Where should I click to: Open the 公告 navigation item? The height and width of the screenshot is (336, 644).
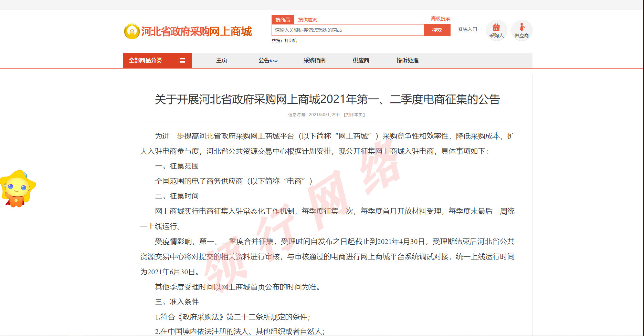pos(268,60)
